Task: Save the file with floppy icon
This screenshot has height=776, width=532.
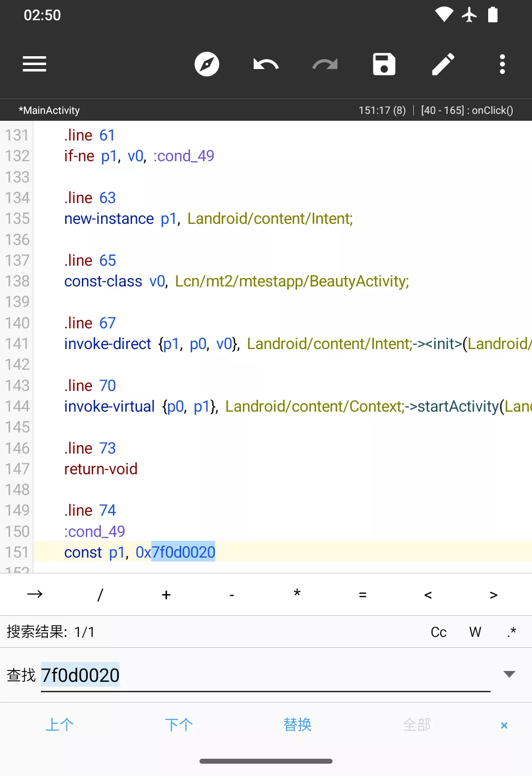Action: pyautogui.click(x=384, y=64)
